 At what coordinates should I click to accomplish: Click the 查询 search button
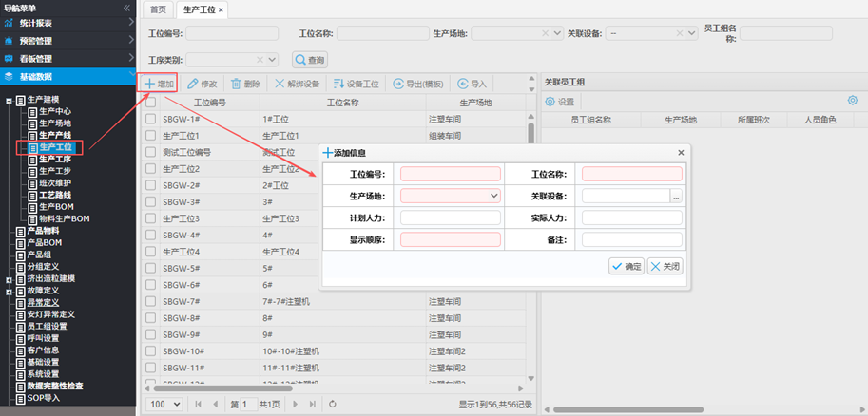[x=309, y=60]
